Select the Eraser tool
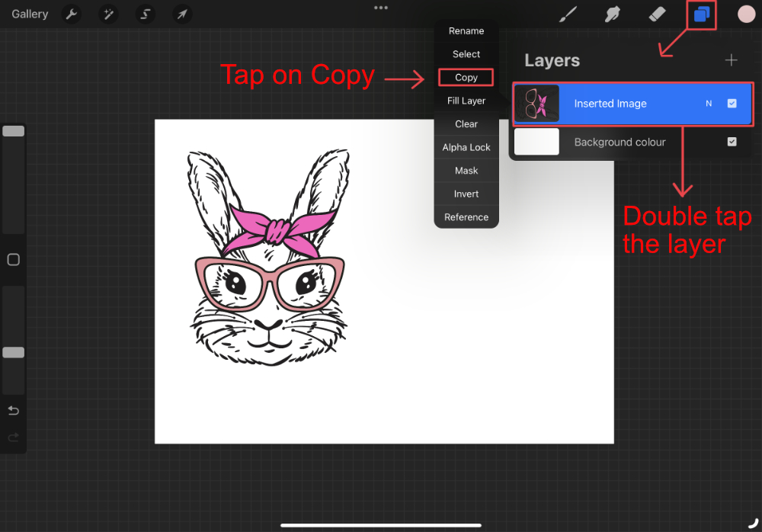 [657, 14]
